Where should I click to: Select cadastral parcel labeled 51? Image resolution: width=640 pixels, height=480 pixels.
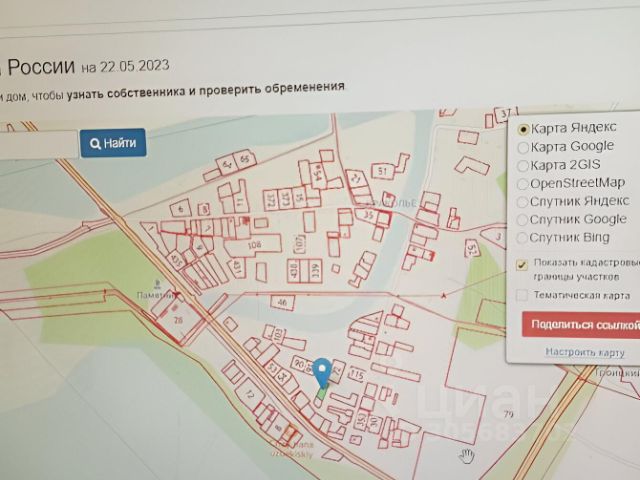(x=382, y=171)
